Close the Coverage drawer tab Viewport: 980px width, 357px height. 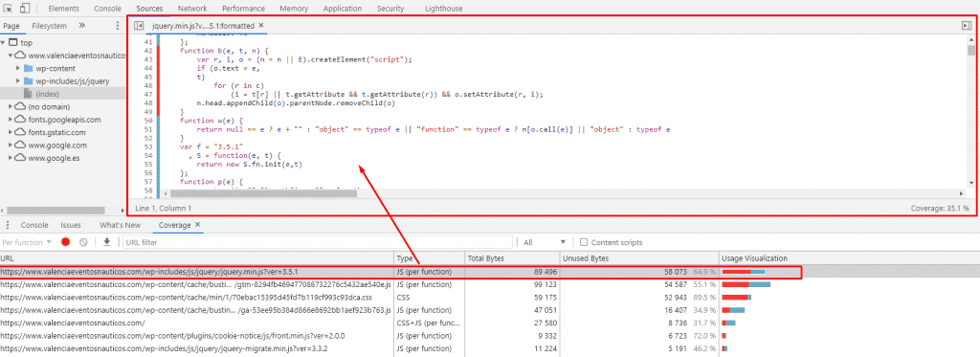[197, 225]
